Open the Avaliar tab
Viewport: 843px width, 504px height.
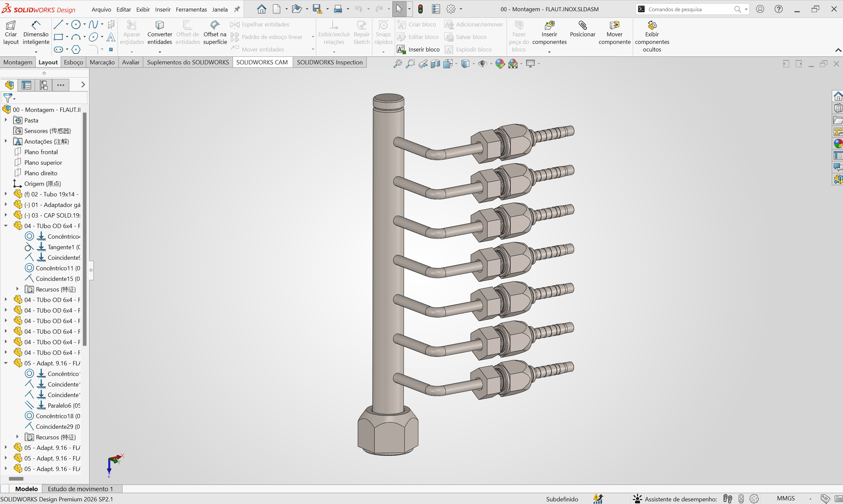pos(131,62)
